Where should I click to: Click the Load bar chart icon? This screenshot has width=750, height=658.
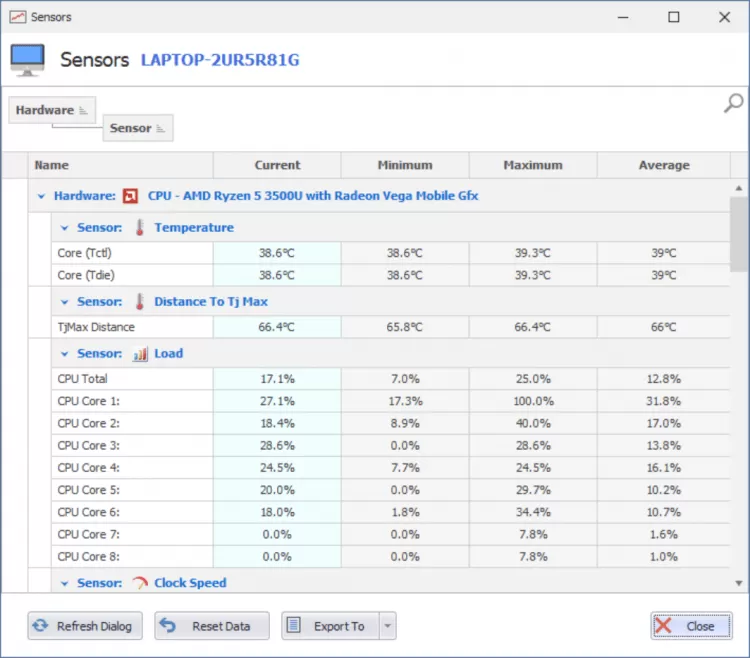pyautogui.click(x=139, y=354)
